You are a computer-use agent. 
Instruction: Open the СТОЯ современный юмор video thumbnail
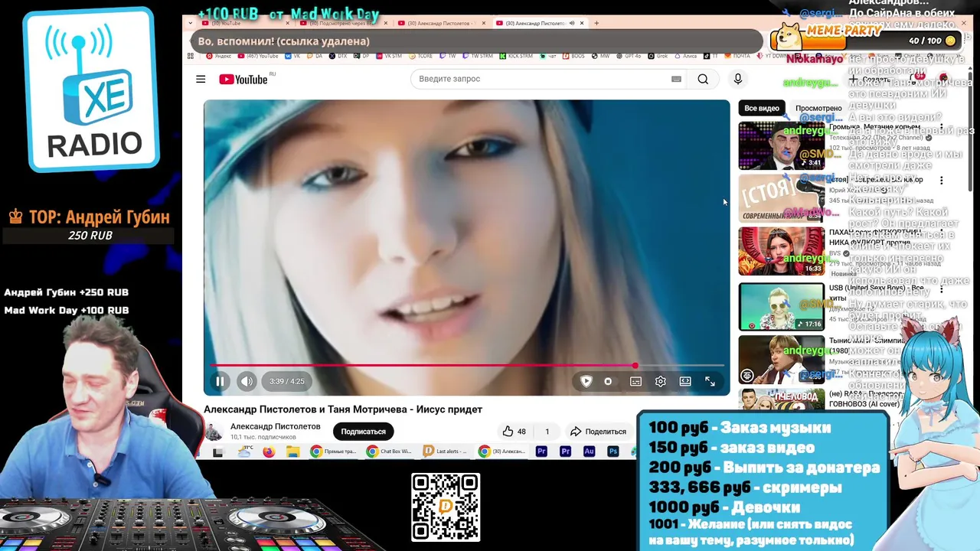click(781, 198)
